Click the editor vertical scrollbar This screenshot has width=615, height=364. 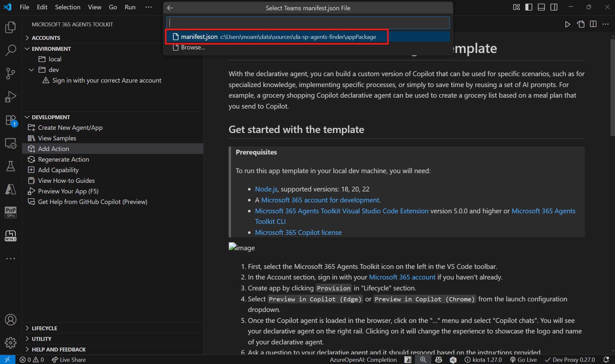click(x=612, y=87)
